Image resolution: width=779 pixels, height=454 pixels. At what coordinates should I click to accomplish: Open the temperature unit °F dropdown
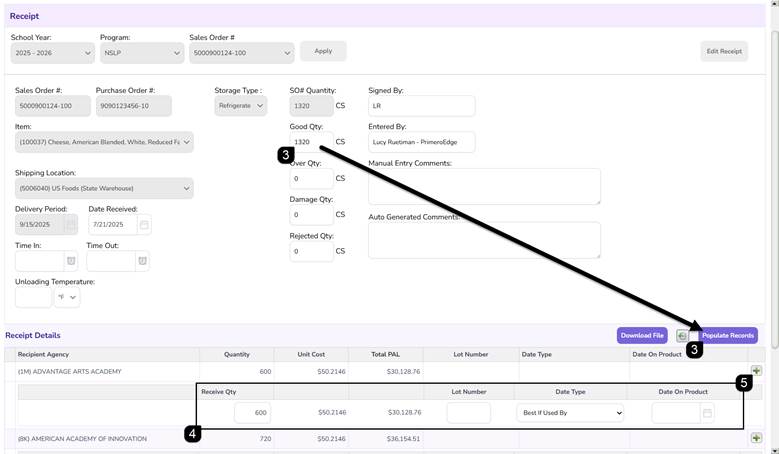[67, 298]
